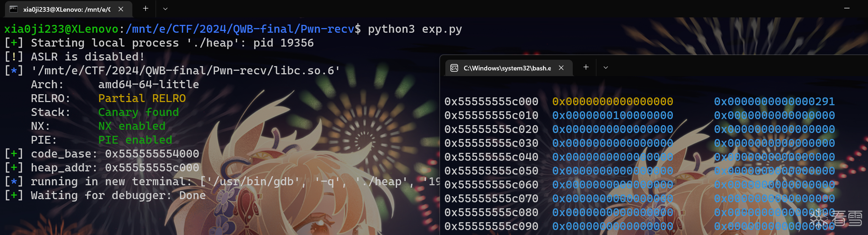Click code_base value 0x555555554000

(x=152, y=154)
